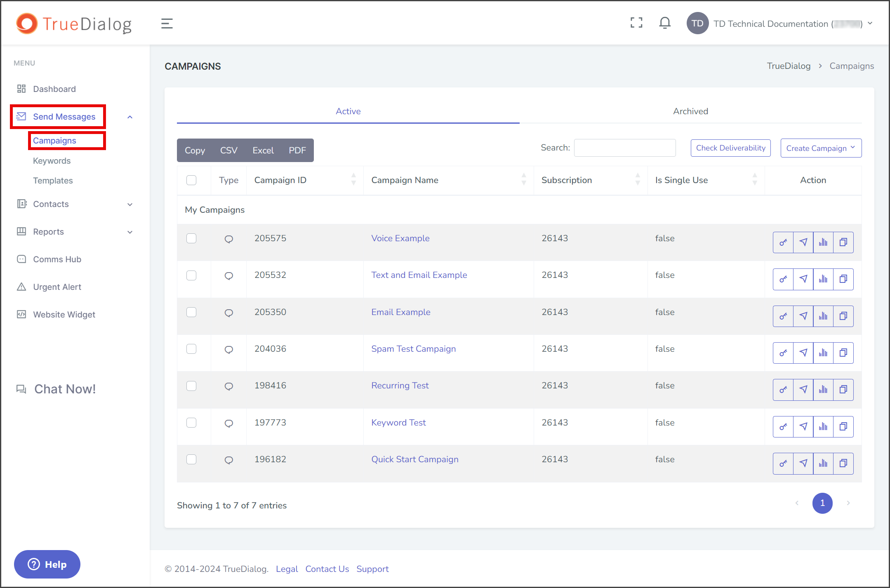This screenshot has height=588, width=890.
Task: Click the copy icon for Recurring Test
Action: pos(843,390)
